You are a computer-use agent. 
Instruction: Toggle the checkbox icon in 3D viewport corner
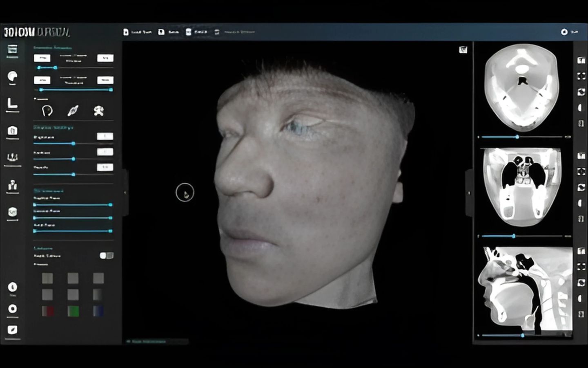point(463,49)
